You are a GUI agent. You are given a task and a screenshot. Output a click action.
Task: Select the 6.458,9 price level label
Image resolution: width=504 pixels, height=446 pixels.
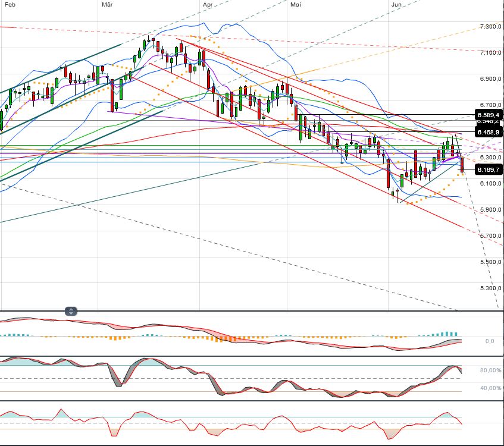coord(488,133)
